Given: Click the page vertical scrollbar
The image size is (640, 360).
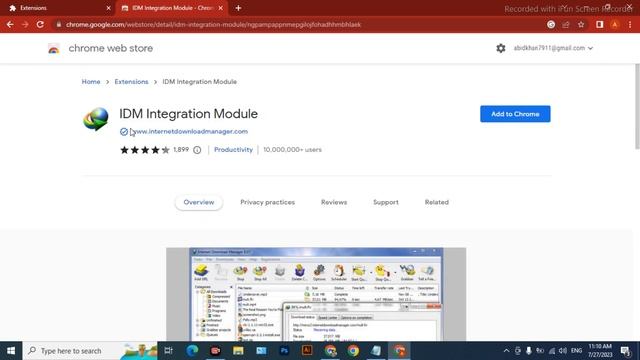Looking at the screenshot, I should pyautogui.click(x=637, y=106).
